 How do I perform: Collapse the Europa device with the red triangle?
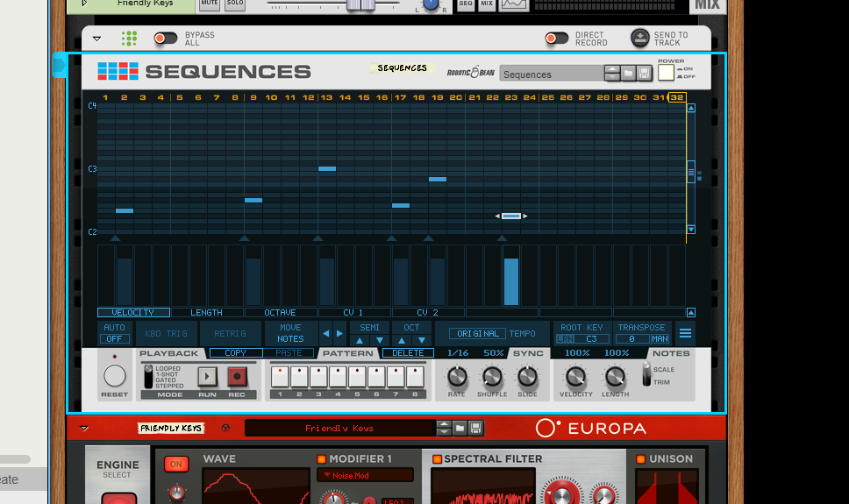tap(84, 429)
